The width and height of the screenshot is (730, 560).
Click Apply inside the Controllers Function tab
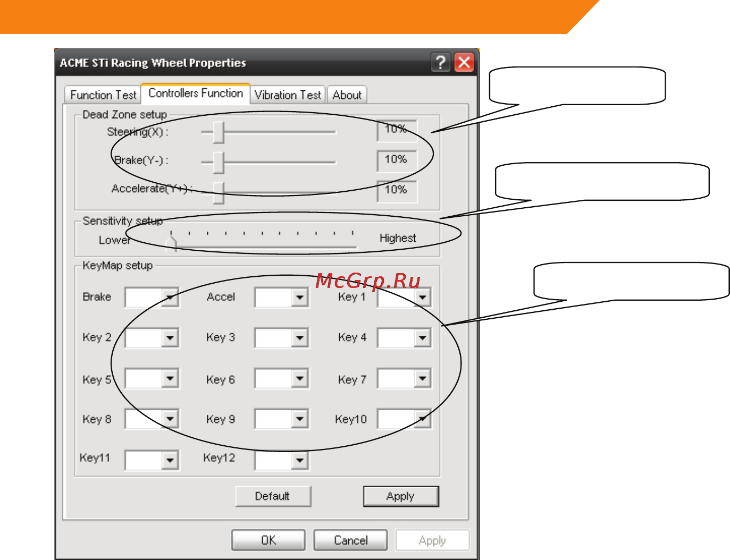[401, 496]
